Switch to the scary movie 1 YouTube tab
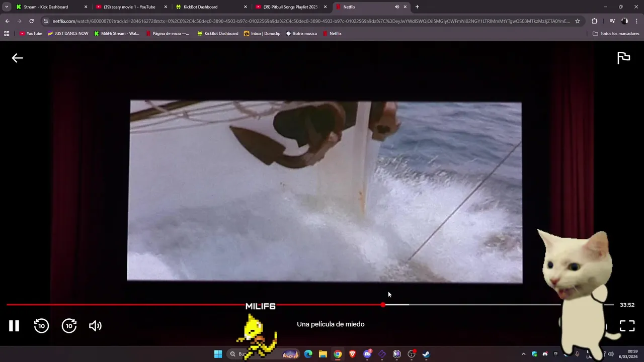 (131, 7)
